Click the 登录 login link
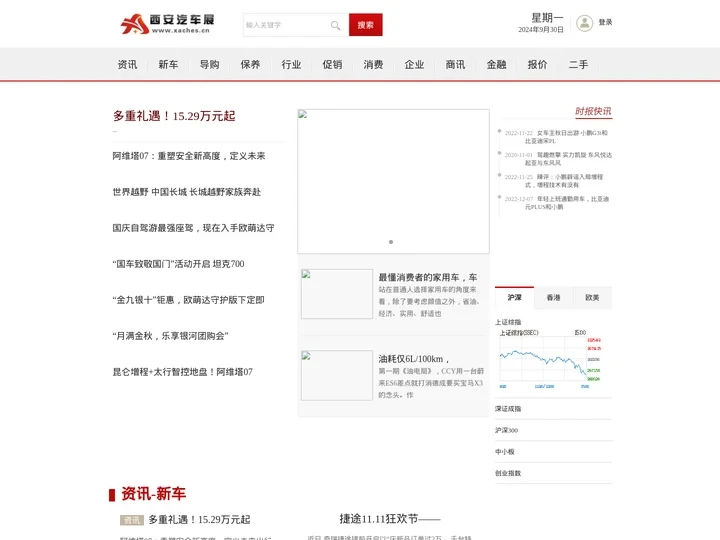Viewport: 720px width, 540px height. point(605,22)
